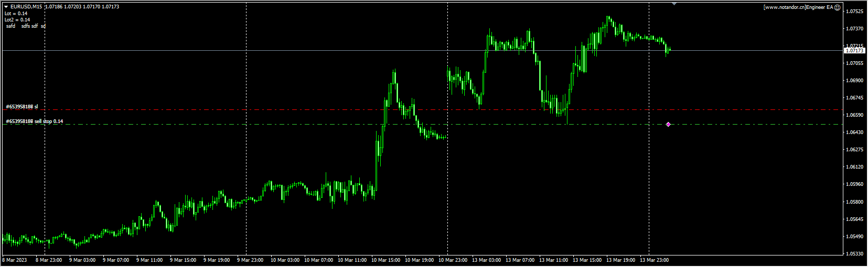Select the '#653958188 sell stop 0.14' order label
This screenshot has width=868, height=267.
[x=35, y=121]
